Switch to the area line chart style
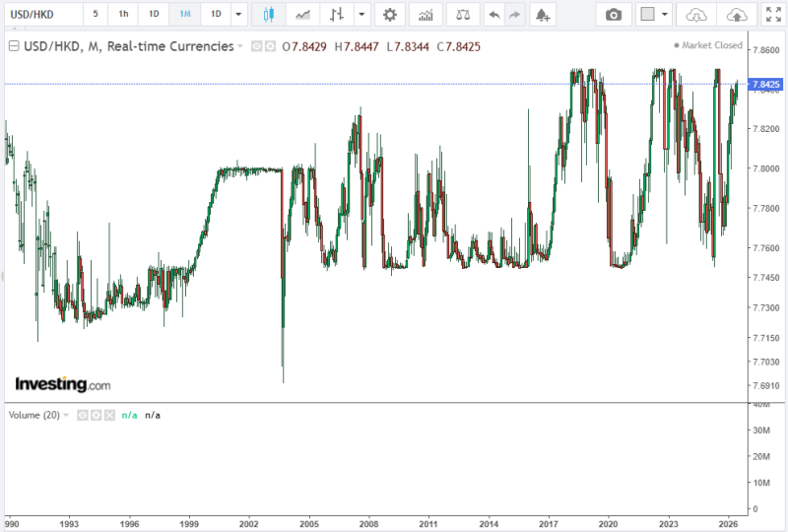Screen dimensions: 788x532 (x=302, y=15)
